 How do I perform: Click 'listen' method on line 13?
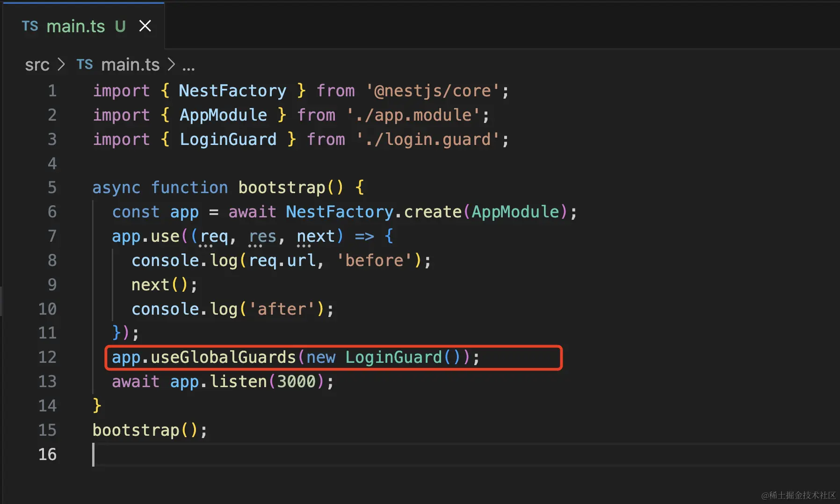(x=238, y=382)
